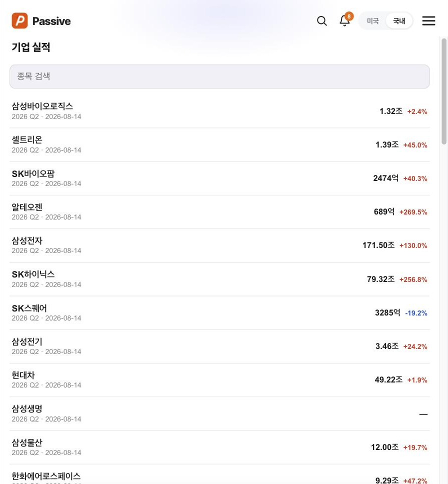The height and width of the screenshot is (484, 448).
Task: Open 한화에어로스페이스 earnings row
Action: coord(219,474)
